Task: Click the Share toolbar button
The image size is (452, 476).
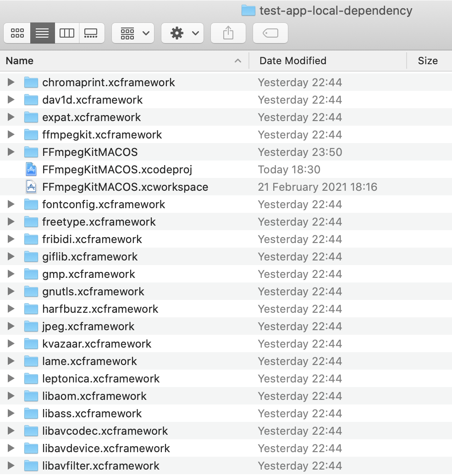Action: [228, 33]
